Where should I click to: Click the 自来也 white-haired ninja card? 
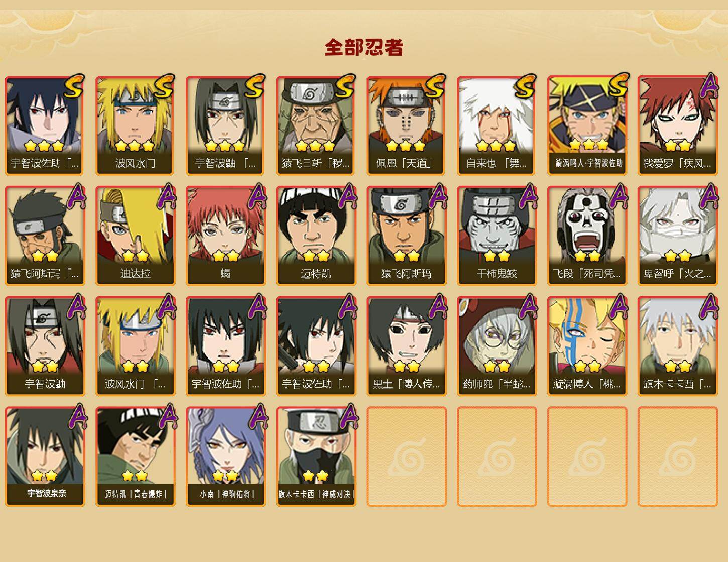point(497,125)
